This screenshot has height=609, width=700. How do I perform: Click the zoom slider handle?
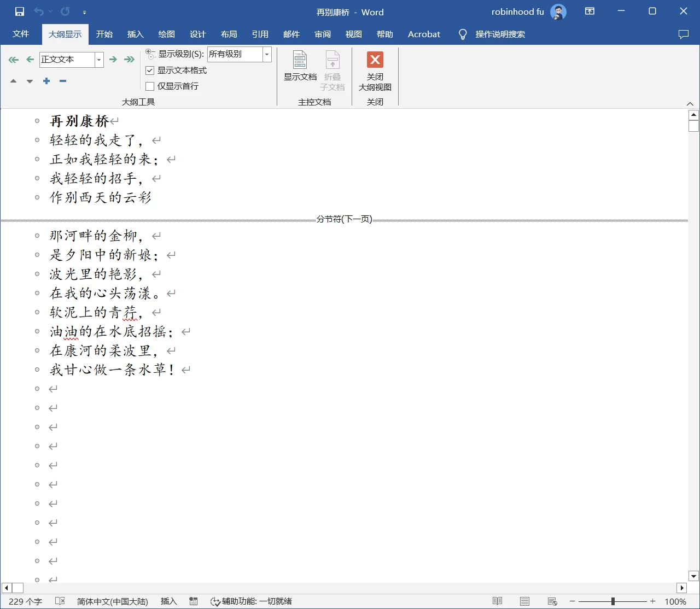(x=613, y=601)
